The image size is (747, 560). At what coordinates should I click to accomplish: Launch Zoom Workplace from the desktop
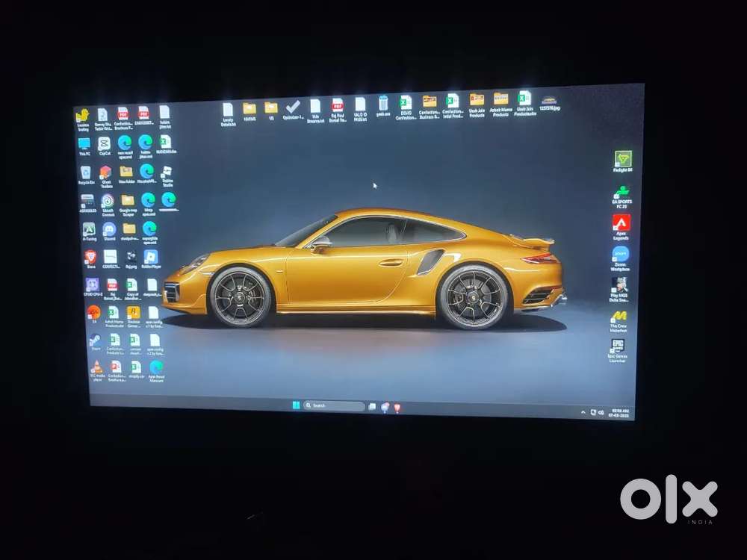point(621,255)
